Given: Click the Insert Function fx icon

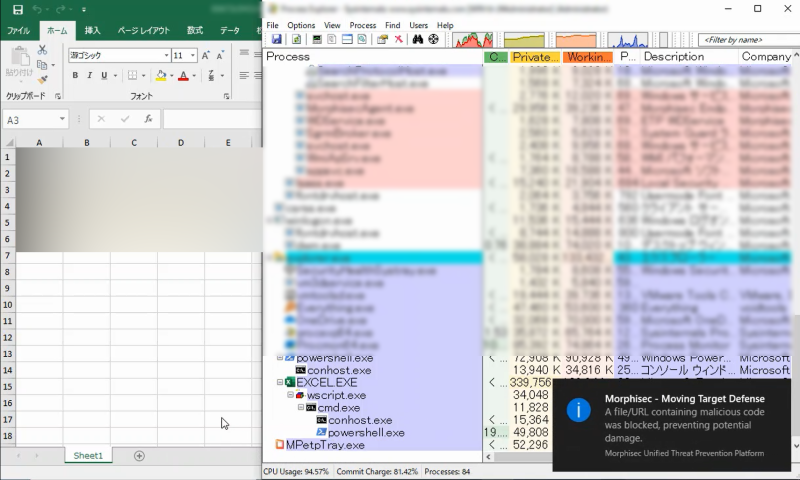Looking at the screenshot, I should [x=148, y=119].
